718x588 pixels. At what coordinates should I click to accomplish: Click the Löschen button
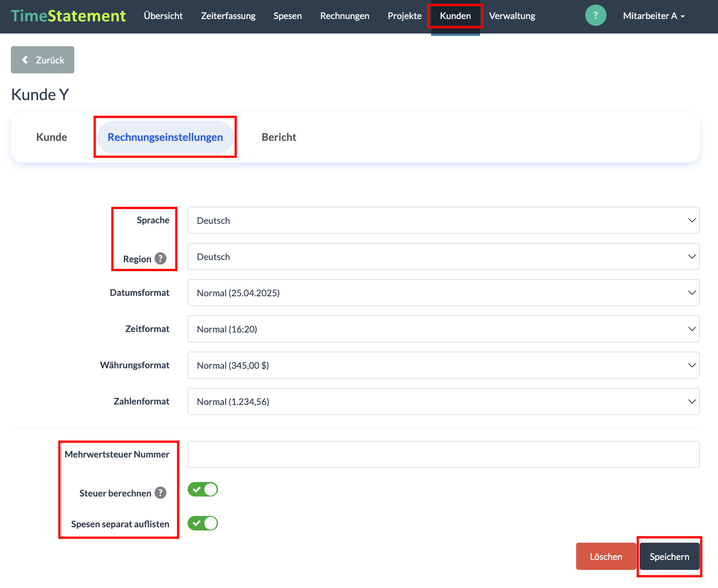click(606, 556)
